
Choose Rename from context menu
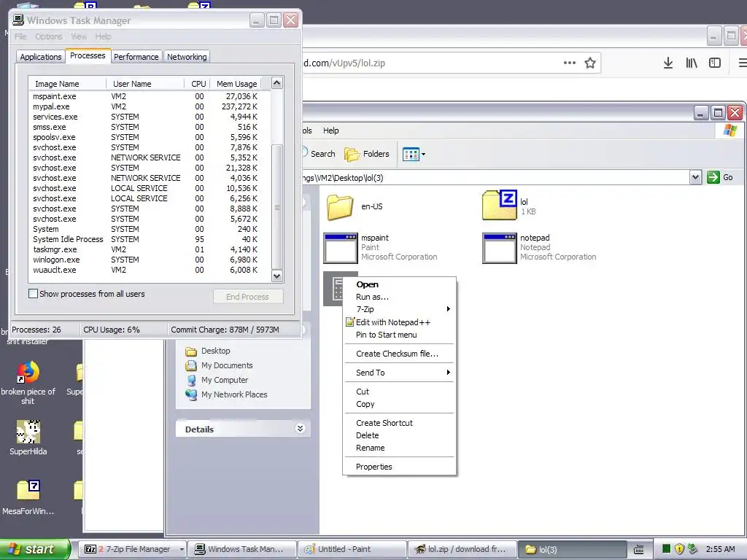tap(398, 448)
